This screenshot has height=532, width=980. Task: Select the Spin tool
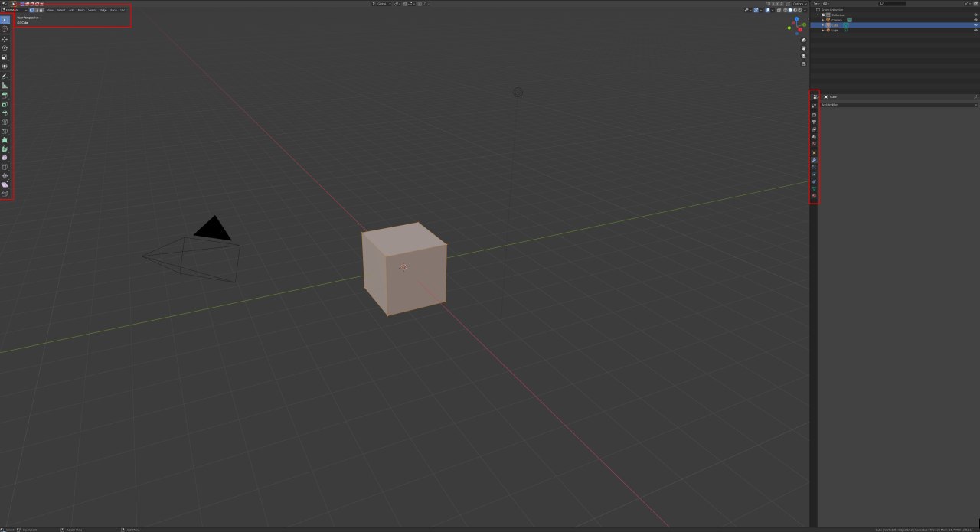click(x=5, y=149)
